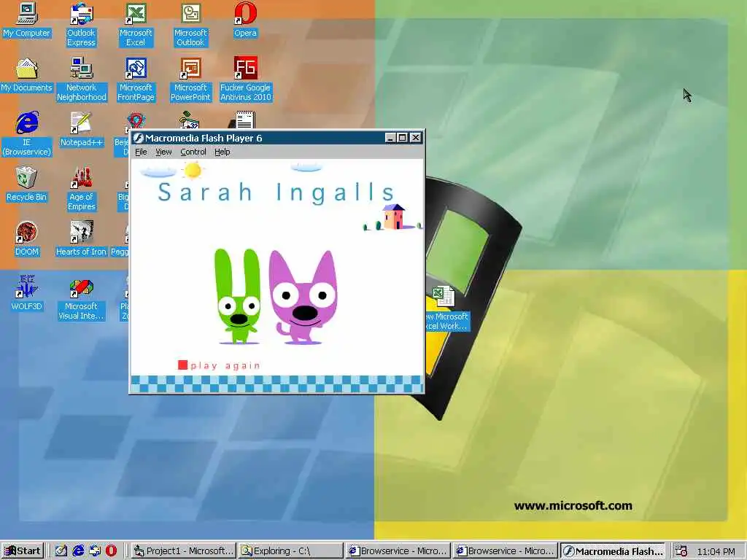Click the Sarah Ingalls title text
747x560 pixels.
[x=276, y=192]
